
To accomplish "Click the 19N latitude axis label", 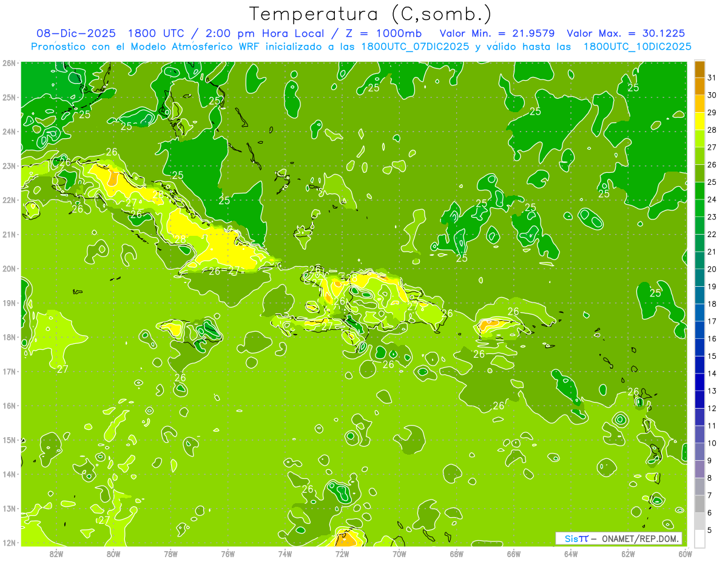I will click(x=8, y=303).
